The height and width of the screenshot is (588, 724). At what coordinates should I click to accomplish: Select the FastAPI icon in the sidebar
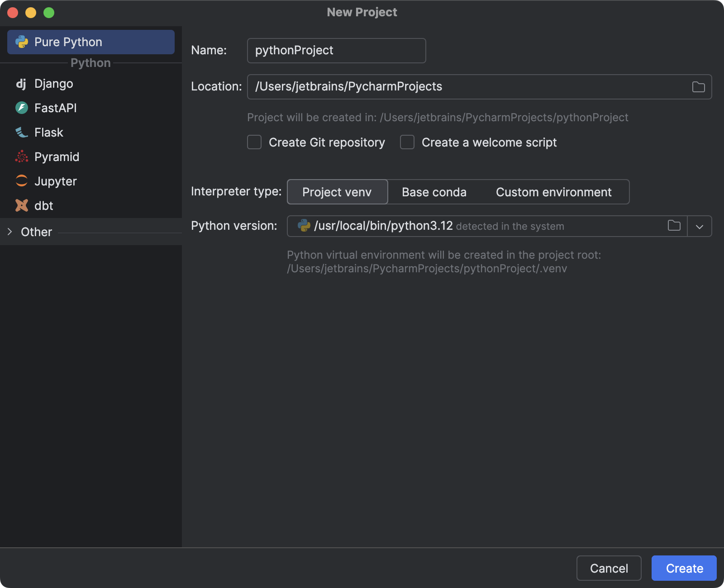coord(21,108)
